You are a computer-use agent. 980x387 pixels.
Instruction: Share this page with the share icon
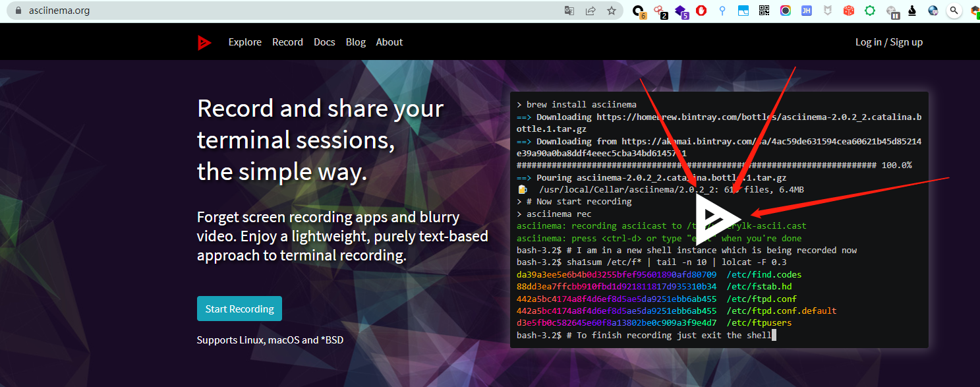tap(591, 11)
